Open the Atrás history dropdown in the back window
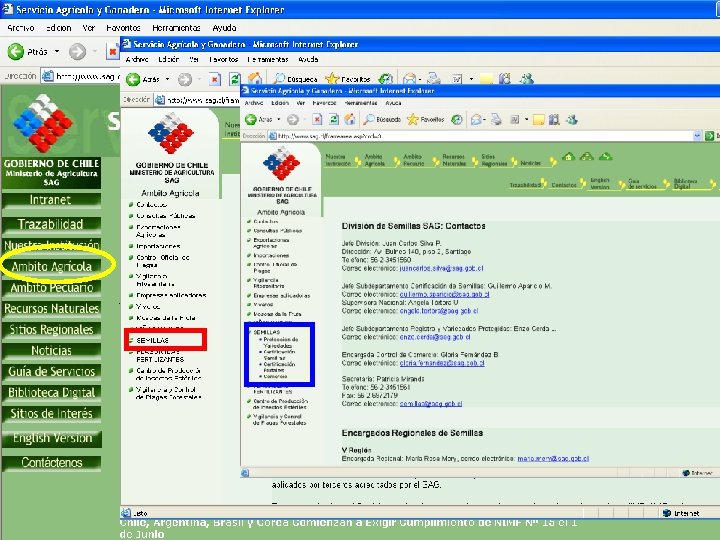 point(57,51)
